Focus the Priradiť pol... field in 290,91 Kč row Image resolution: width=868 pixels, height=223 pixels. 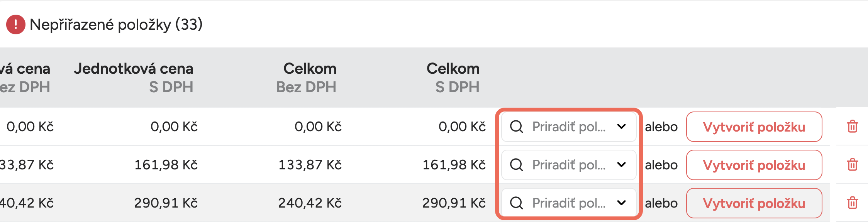[569, 203]
